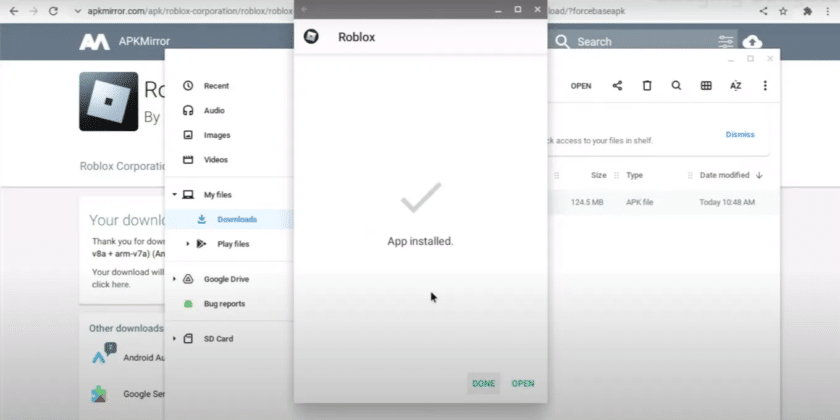
Task: Select Images in Files sidebar
Action: (217, 135)
